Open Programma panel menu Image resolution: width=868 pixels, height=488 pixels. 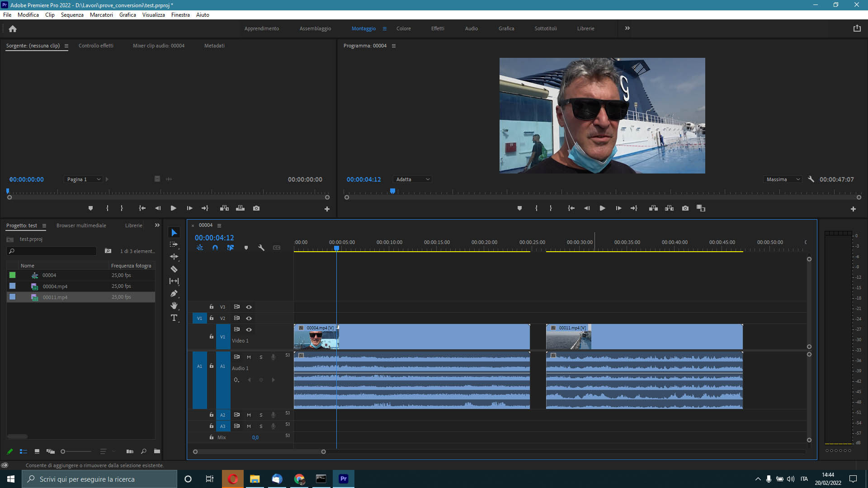(393, 46)
